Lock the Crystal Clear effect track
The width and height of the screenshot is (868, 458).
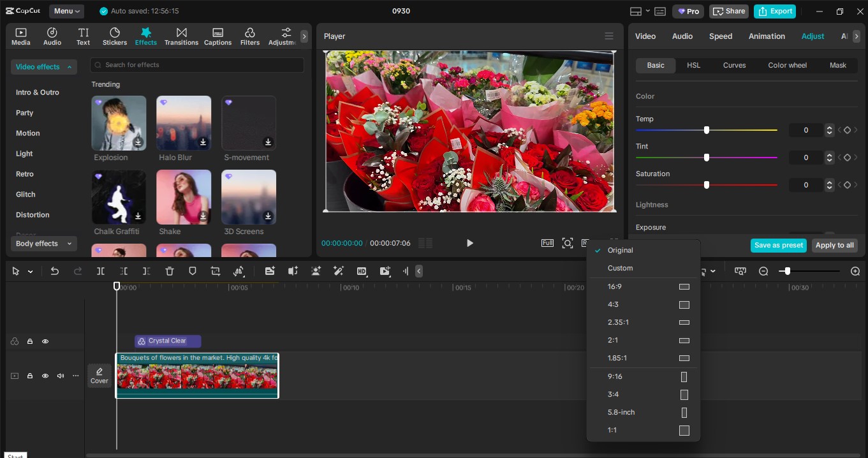[x=29, y=341]
